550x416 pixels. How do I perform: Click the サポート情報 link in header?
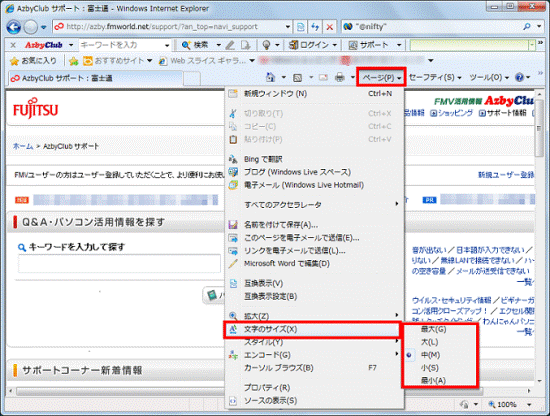click(x=503, y=113)
